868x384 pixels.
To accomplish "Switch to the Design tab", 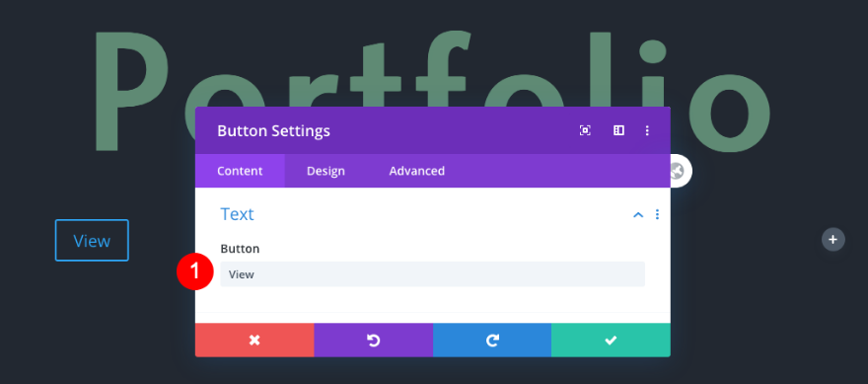I will click(325, 171).
